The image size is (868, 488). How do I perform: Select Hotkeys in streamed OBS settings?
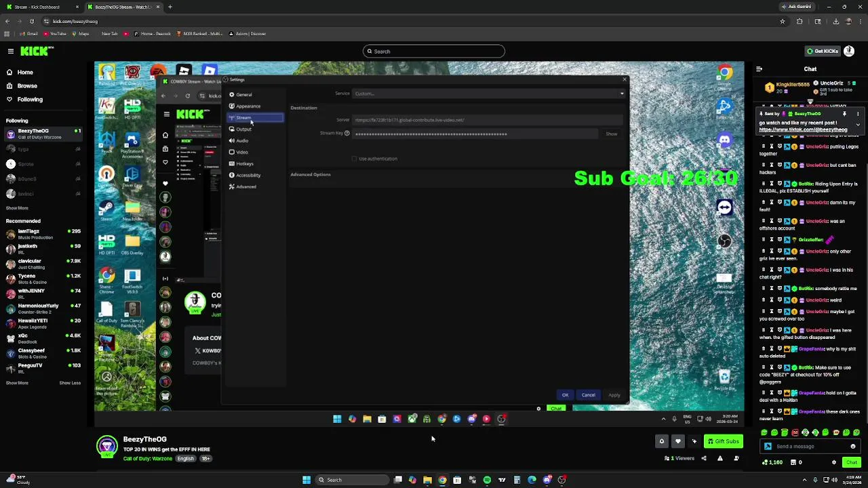255,163
